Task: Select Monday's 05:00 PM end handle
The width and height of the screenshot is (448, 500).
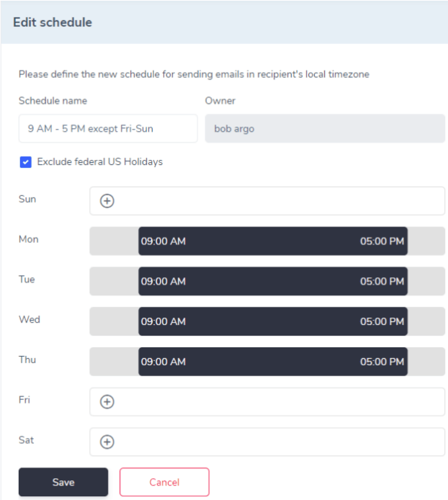Action: click(x=381, y=241)
